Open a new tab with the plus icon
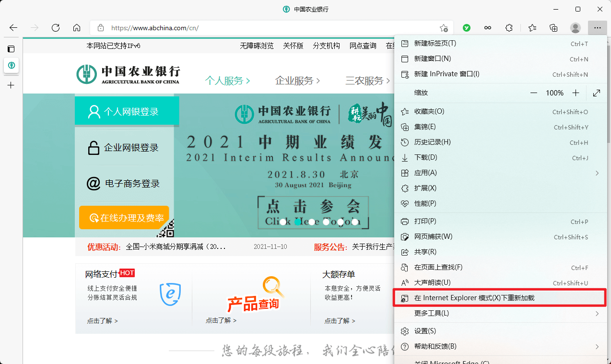Viewport: 611px width, 364px height. [11, 85]
